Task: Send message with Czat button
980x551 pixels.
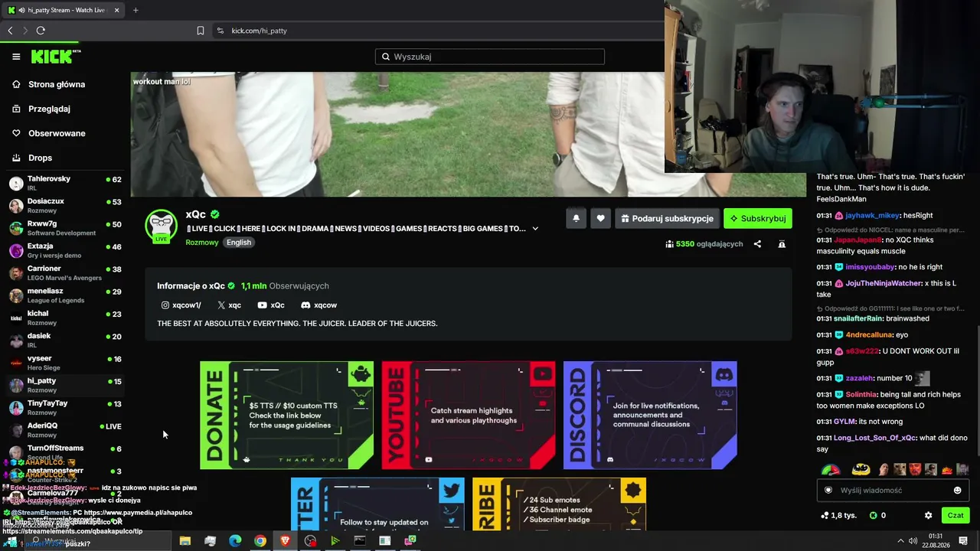Action: tap(955, 516)
